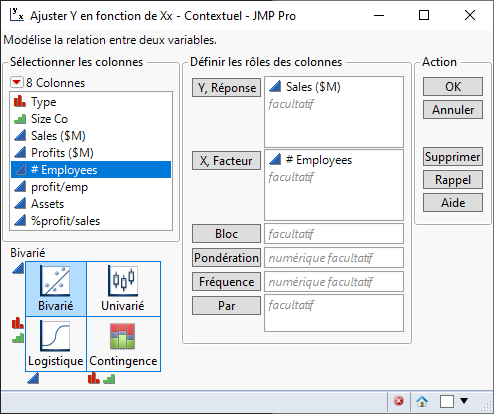This screenshot has height=414, width=494.
Task: Click the Rappel button
Action: (x=453, y=180)
